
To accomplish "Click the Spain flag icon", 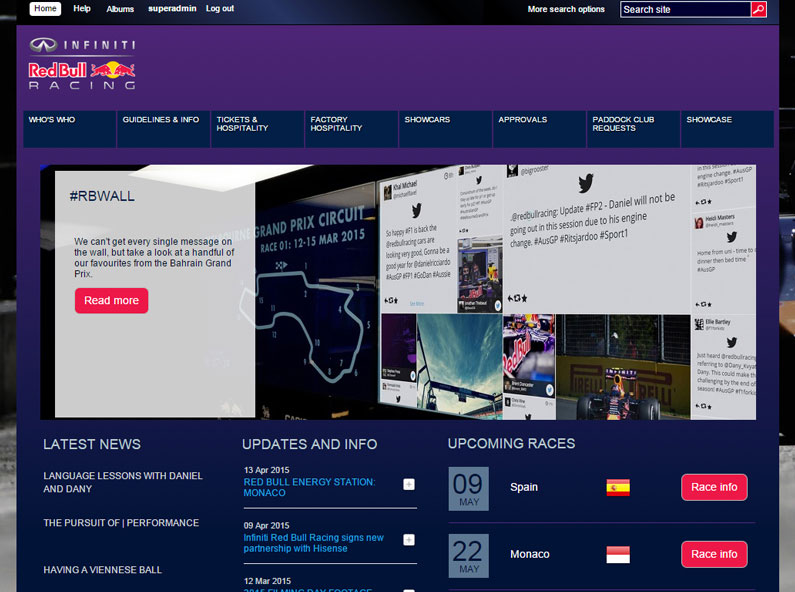I will click(x=618, y=488).
